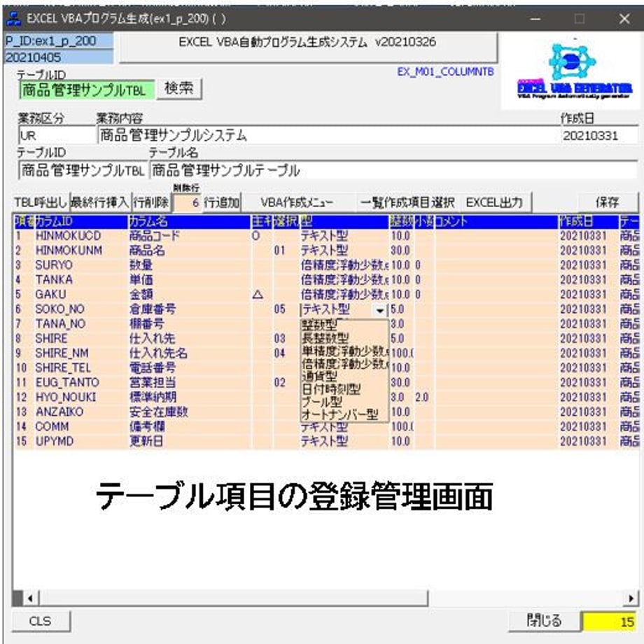Image resolution: width=644 pixels, height=644 pixels.
Task: Click the 削除行 number field showing 6
Action: 188,202
